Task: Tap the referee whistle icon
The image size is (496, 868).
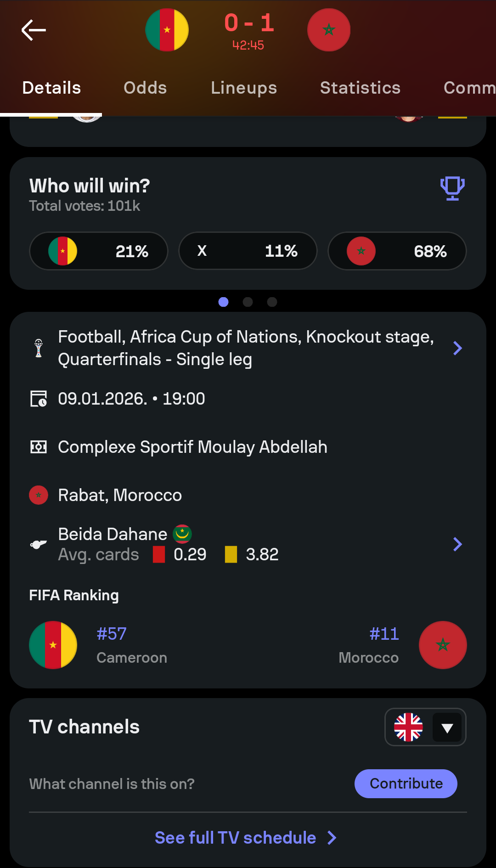Action: 39,544
